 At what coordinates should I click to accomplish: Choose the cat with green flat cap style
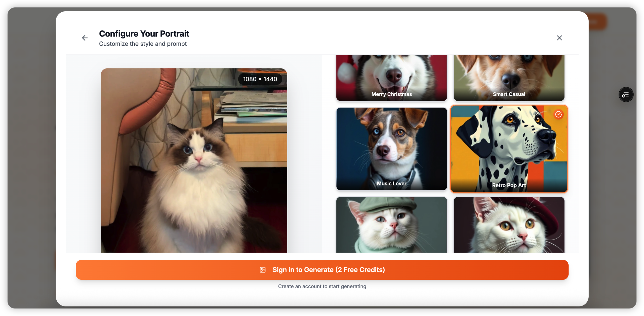coord(391,225)
